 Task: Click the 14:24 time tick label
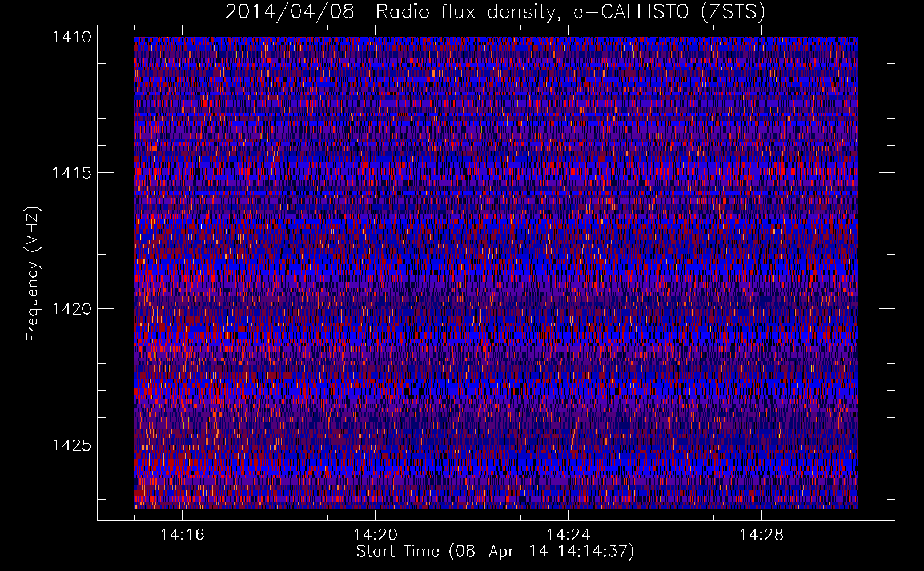(568, 534)
